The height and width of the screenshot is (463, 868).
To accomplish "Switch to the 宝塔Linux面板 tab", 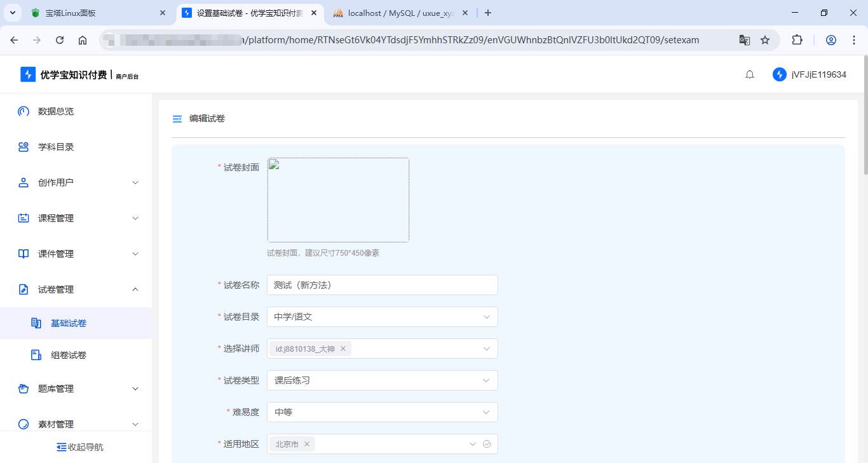I will tap(95, 13).
